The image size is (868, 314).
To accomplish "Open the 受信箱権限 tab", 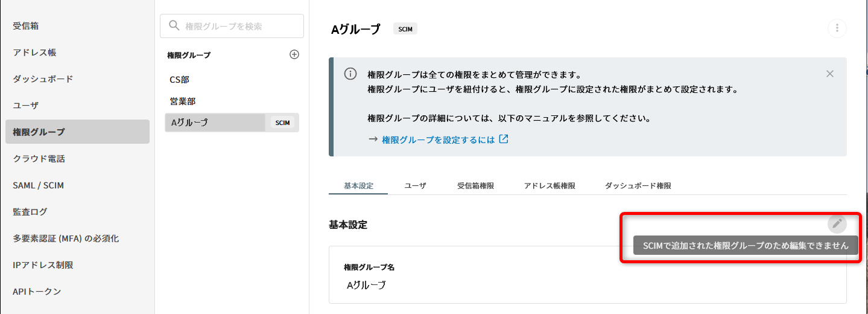I will click(x=475, y=185).
